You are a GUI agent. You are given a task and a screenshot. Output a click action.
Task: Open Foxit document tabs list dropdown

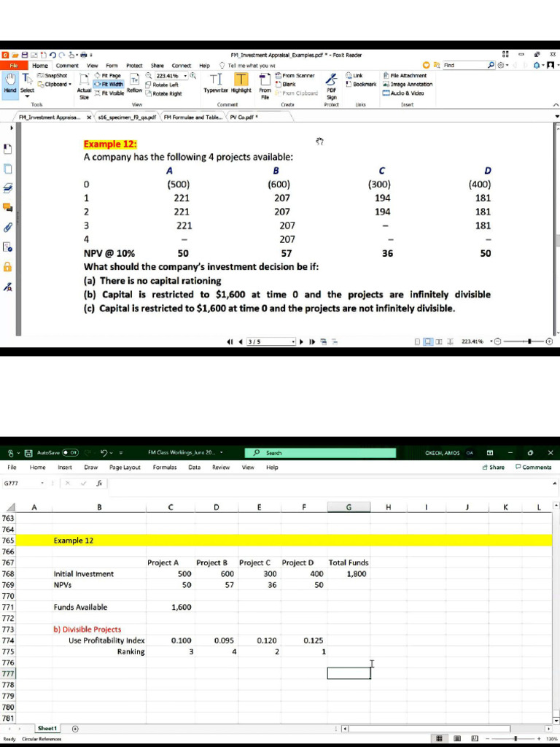point(556,117)
